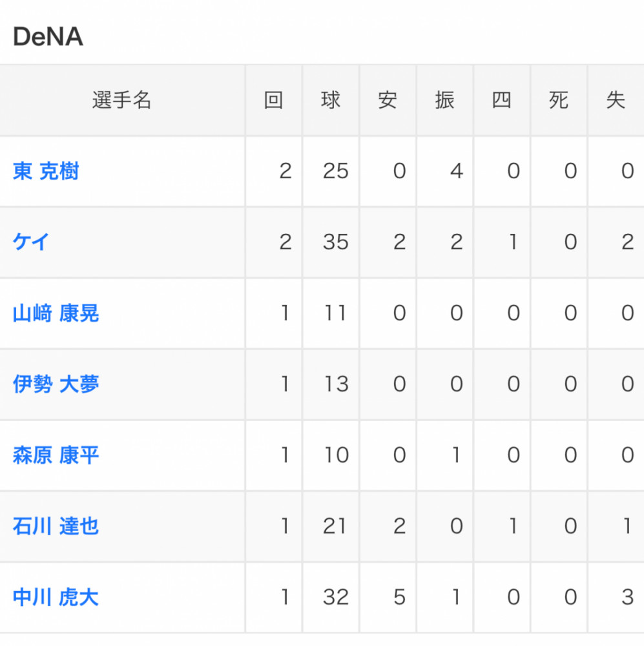Open player page for 石川 達也
644x646 pixels.
56,526
